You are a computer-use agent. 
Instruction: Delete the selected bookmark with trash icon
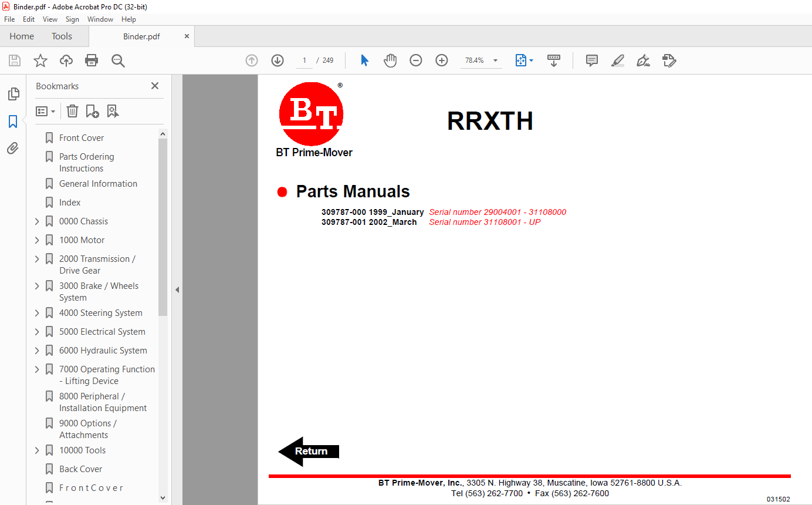point(72,111)
